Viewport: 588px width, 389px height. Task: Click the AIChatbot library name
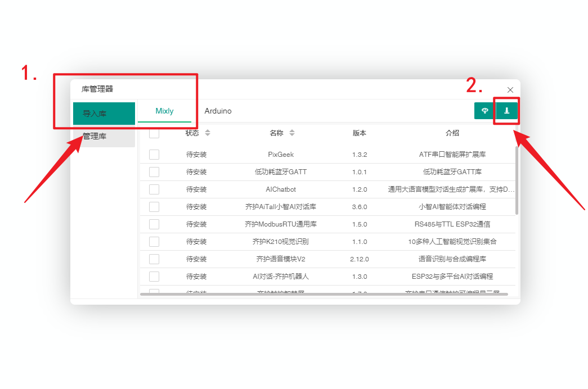click(281, 189)
